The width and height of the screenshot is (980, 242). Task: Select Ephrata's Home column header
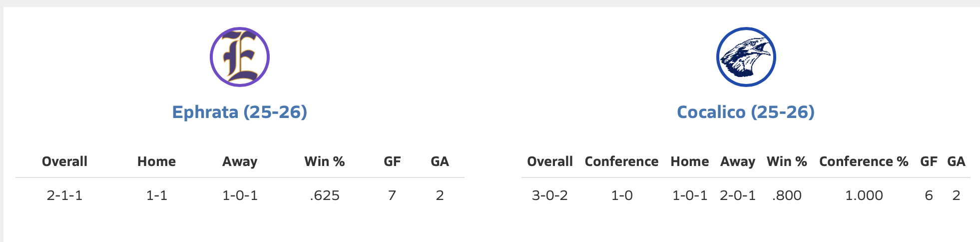156,161
